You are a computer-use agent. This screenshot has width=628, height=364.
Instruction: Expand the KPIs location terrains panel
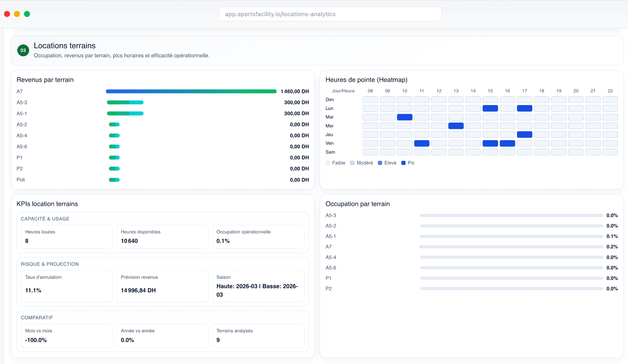[47, 204]
